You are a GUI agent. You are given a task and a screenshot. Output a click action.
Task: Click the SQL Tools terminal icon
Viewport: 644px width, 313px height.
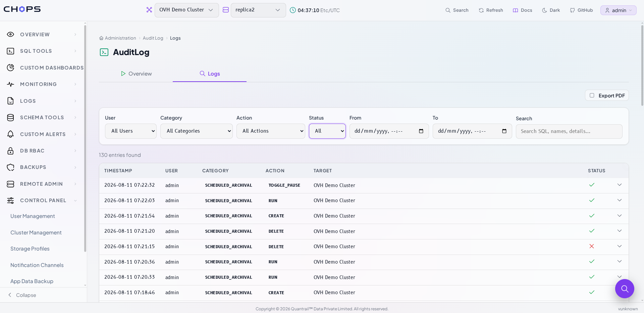click(x=11, y=51)
